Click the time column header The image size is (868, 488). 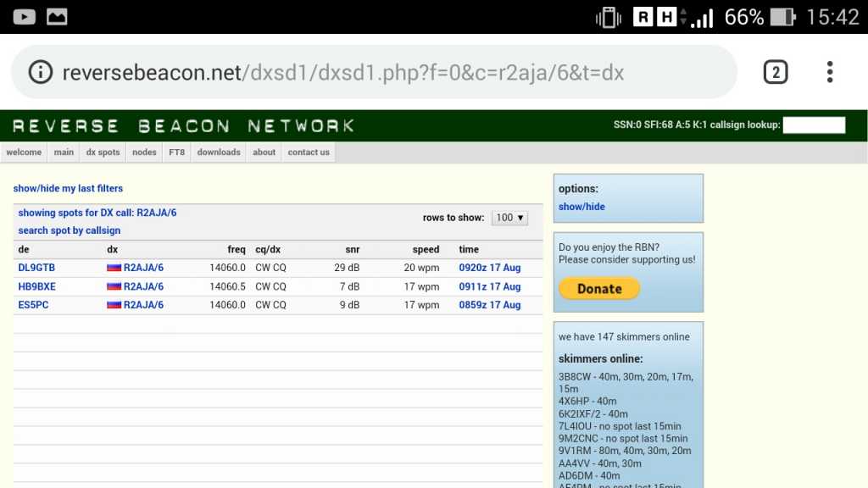469,250
